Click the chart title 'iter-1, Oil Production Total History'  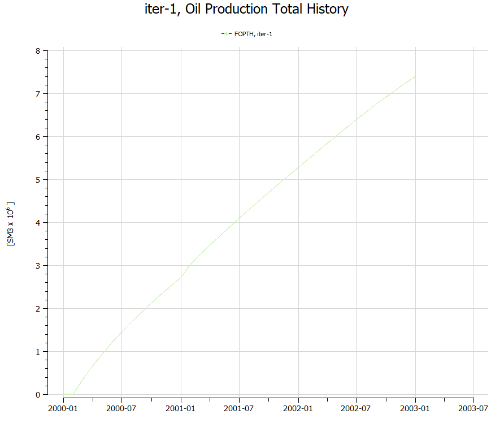246,9
